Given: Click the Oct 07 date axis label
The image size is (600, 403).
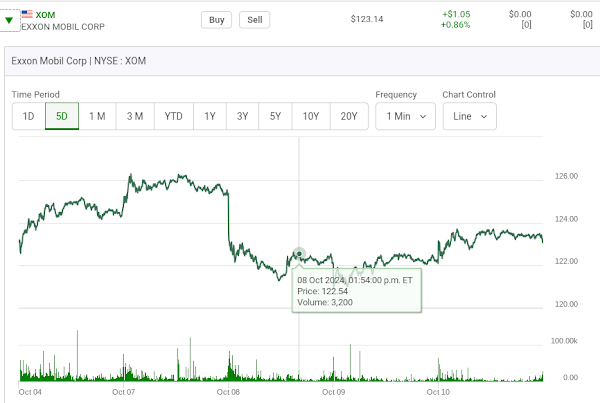Looking at the screenshot, I should (123, 392).
